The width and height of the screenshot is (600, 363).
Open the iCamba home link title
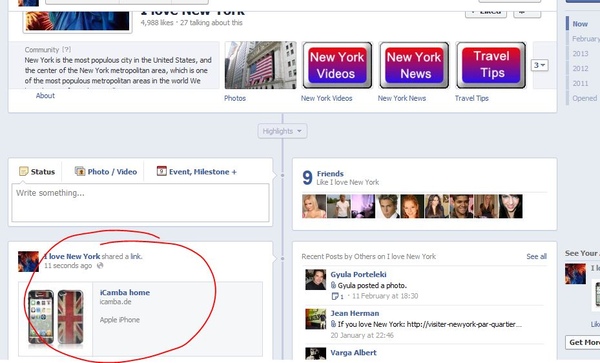(125, 293)
